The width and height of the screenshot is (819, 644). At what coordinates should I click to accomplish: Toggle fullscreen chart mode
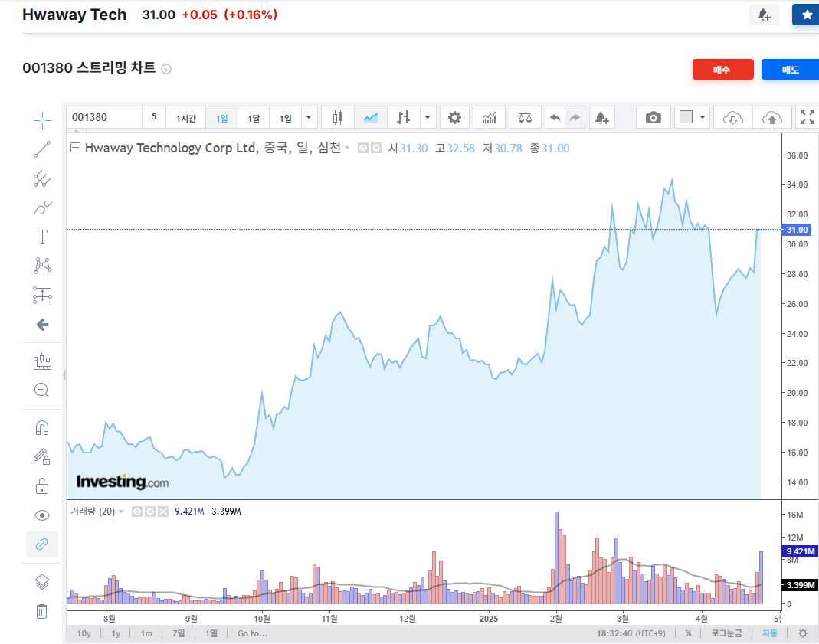pyautogui.click(x=807, y=117)
